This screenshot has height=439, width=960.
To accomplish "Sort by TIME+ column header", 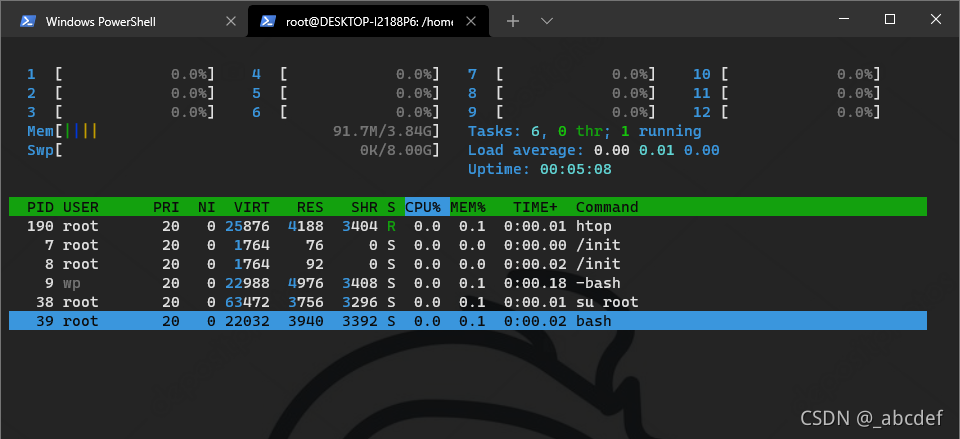I will click(x=536, y=207).
